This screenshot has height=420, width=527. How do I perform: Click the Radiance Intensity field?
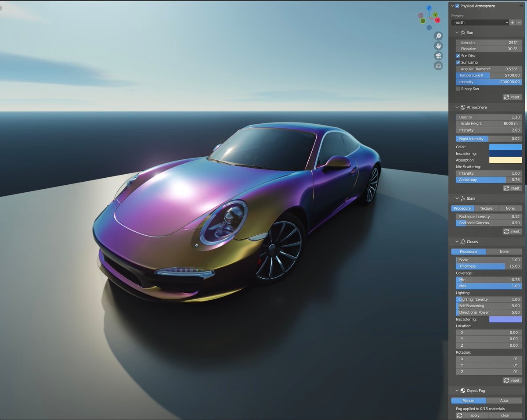click(489, 217)
